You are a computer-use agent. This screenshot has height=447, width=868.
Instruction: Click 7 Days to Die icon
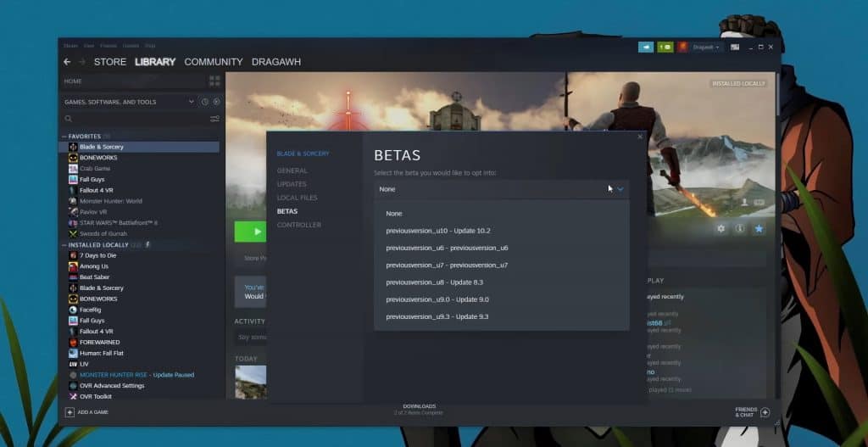[x=73, y=255]
